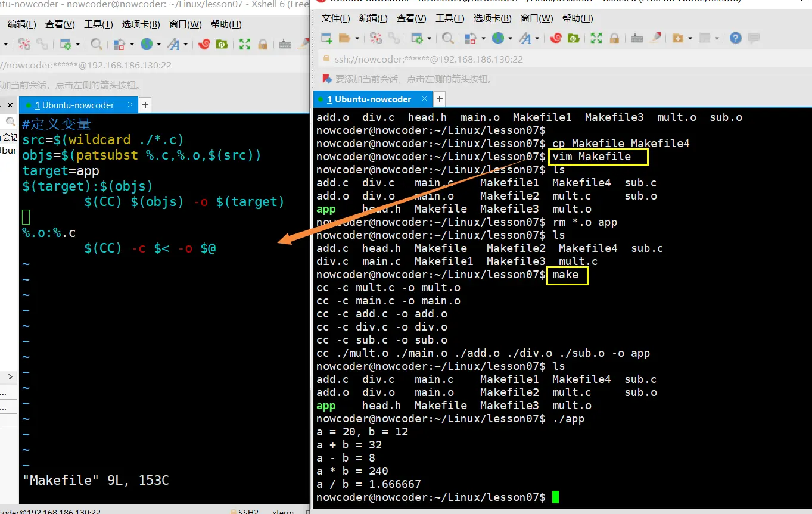The width and height of the screenshot is (812, 514).
Task: Launch Xmanager green icon in right window
Action: [x=573, y=38]
